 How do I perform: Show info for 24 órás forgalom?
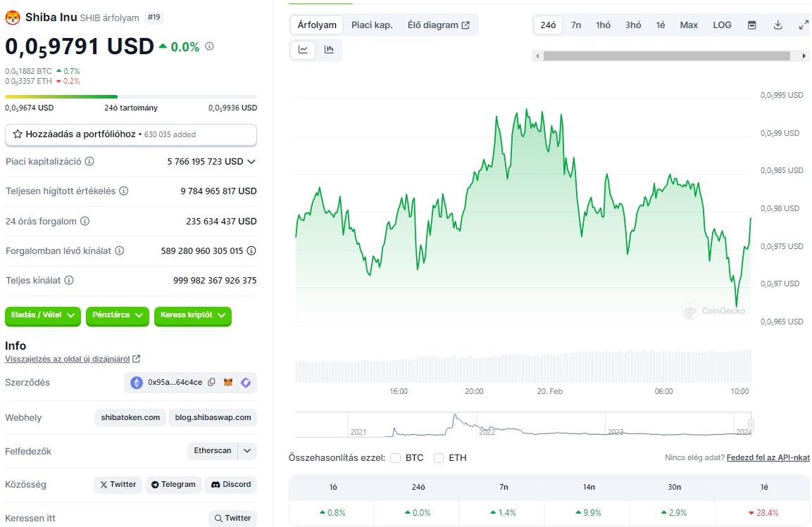85,222
